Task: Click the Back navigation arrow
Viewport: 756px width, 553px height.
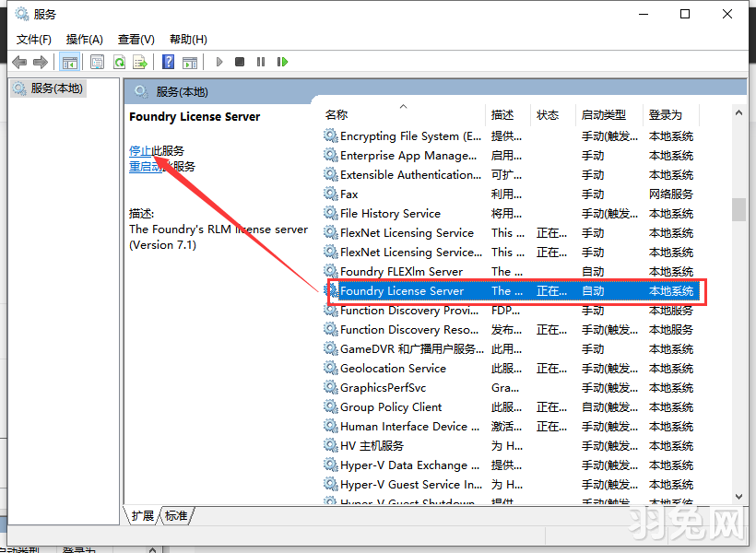Action: pos(18,61)
